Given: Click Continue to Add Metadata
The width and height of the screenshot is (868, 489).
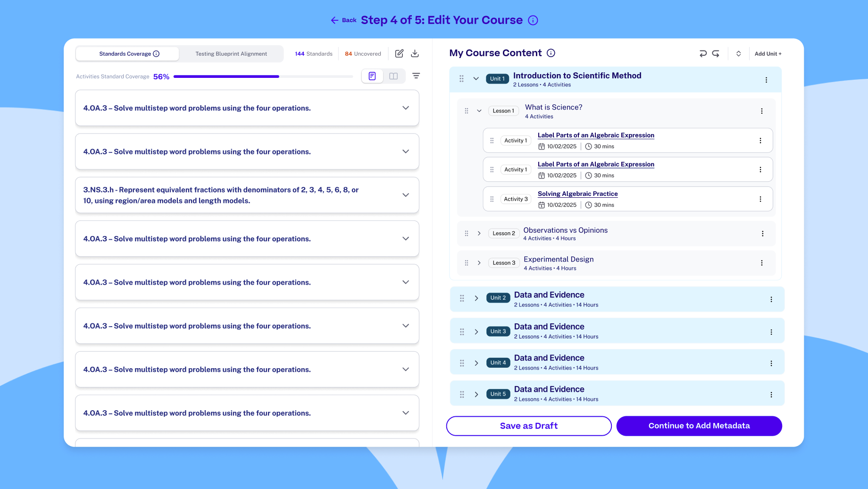Looking at the screenshot, I should coord(699,426).
